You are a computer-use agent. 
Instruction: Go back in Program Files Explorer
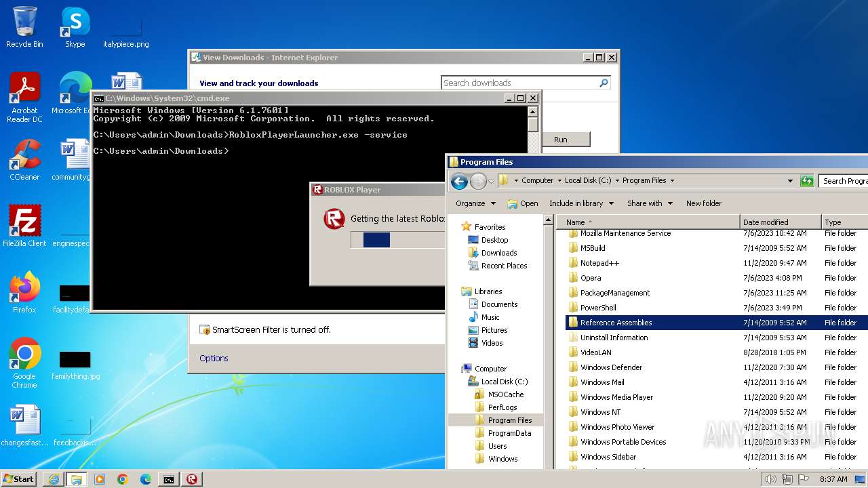pos(459,181)
